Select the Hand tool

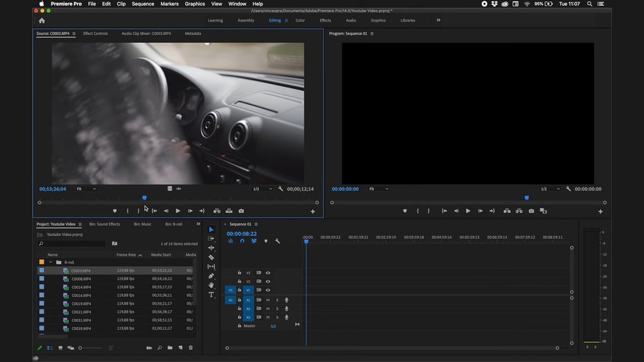click(x=211, y=286)
